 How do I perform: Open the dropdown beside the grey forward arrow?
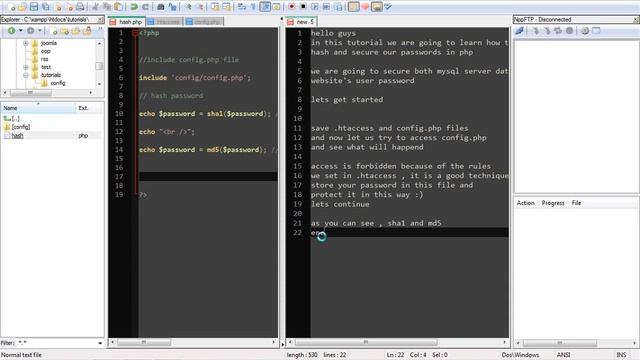[x=40, y=31]
